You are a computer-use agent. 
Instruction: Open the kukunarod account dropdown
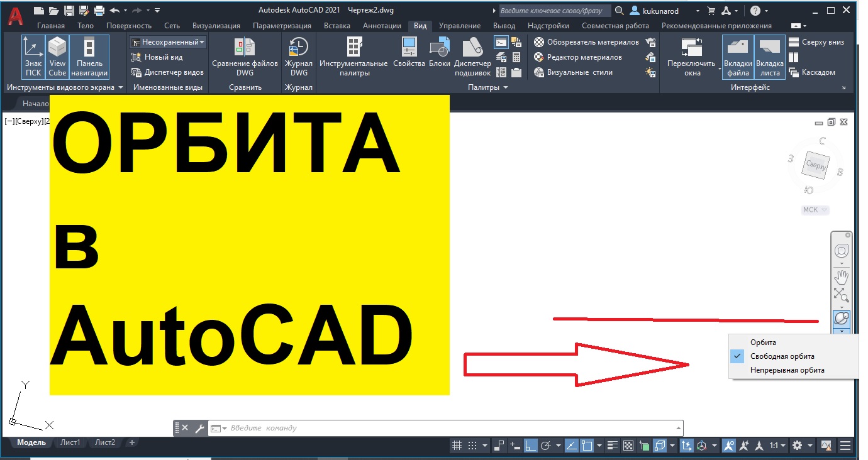666,11
